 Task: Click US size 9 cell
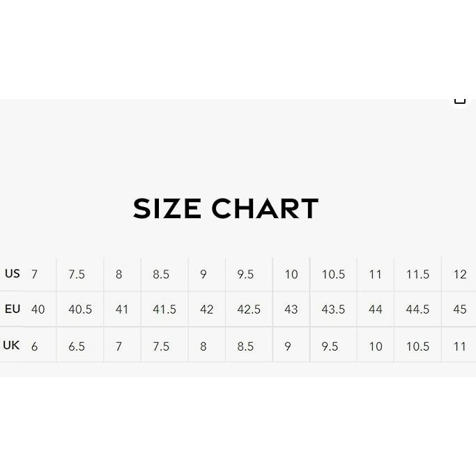click(x=204, y=274)
